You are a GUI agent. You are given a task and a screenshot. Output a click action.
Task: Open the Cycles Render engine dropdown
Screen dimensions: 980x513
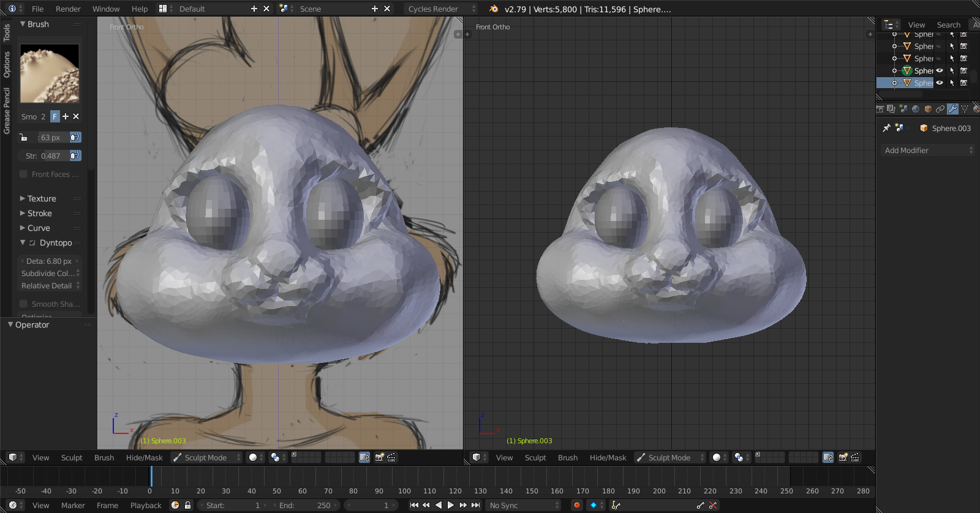click(x=440, y=9)
